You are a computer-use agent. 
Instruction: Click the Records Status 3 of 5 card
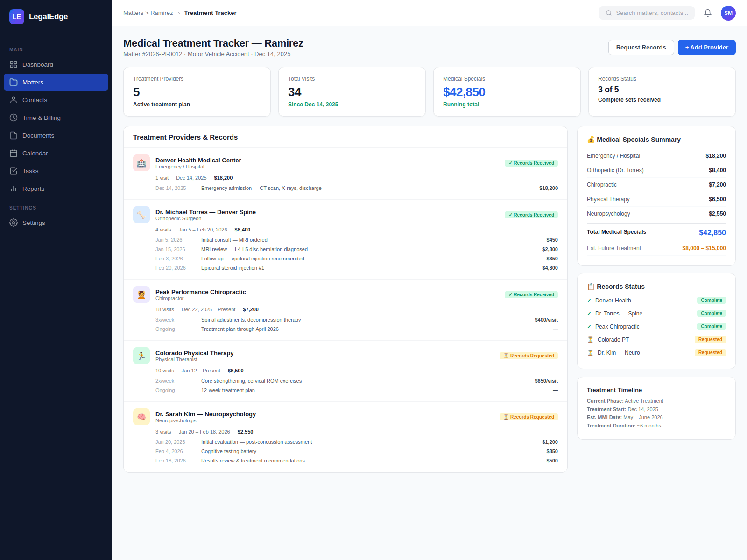(x=662, y=91)
